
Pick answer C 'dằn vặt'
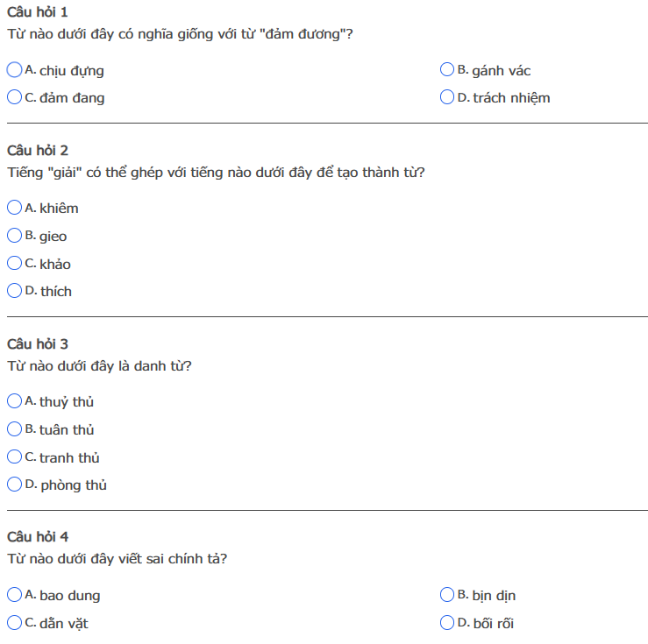click(15, 623)
